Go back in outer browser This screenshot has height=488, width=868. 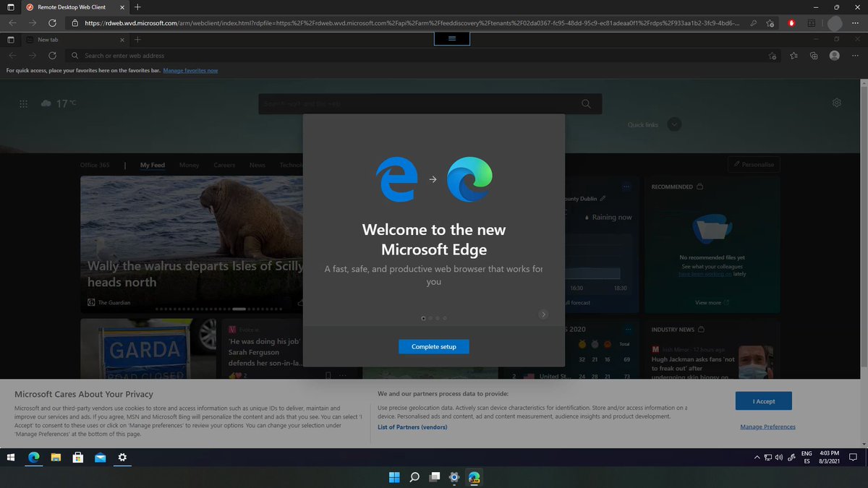[12, 22]
